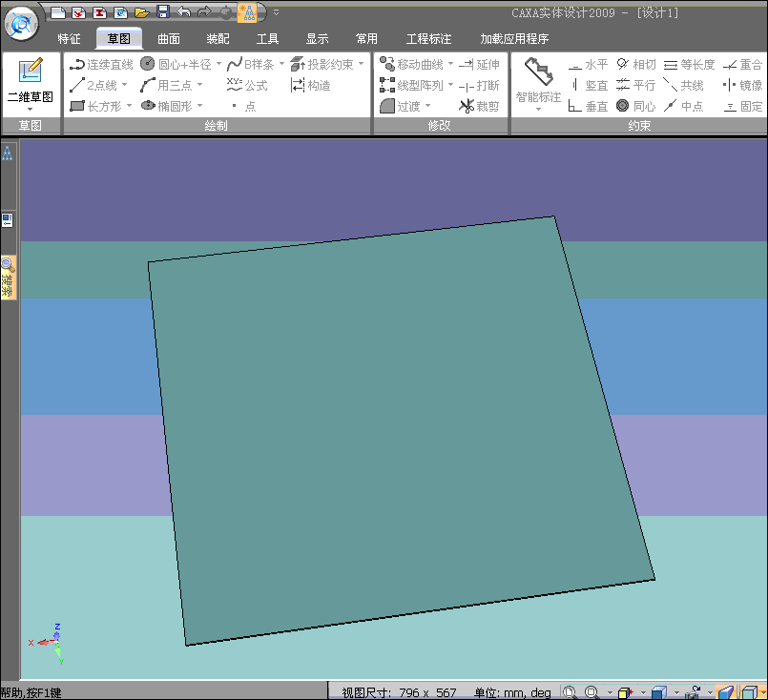Apply the 镜像 mirror constraint
Image resolution: width=768 pixels, height=700 pixels.
pos(742,86)
